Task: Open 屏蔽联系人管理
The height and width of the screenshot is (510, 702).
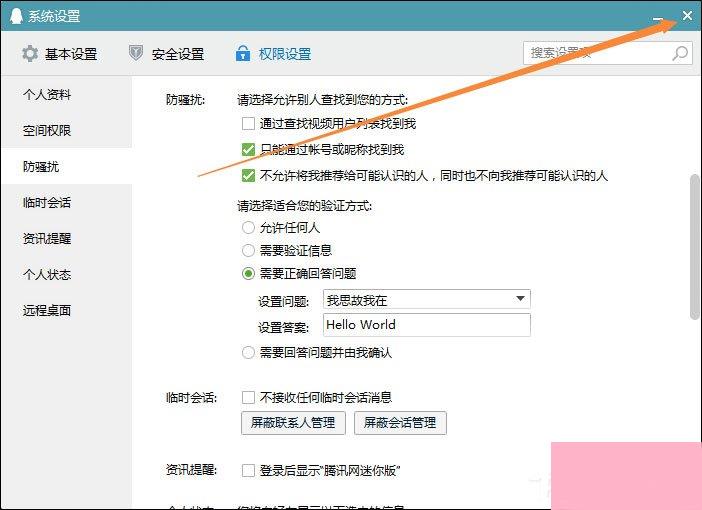Action: pyautogui.click(x=293, y=423)
